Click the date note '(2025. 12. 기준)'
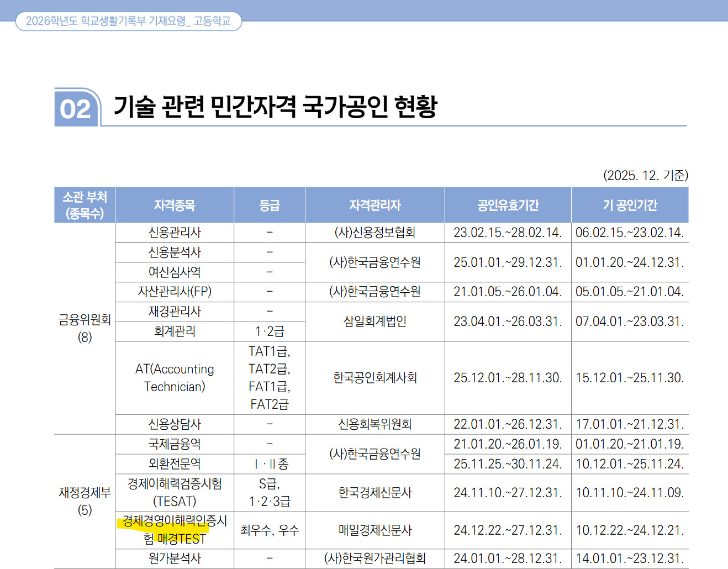The image size is (728, 569). click(645, 175)
